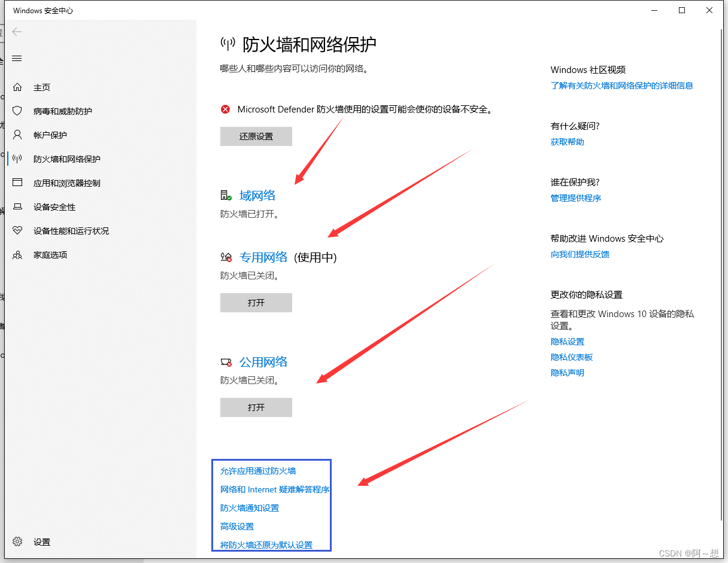Open the 域网络 link
Image resolution: width=728 pixels, height=563 pixels.
click(x=257, y=195)
